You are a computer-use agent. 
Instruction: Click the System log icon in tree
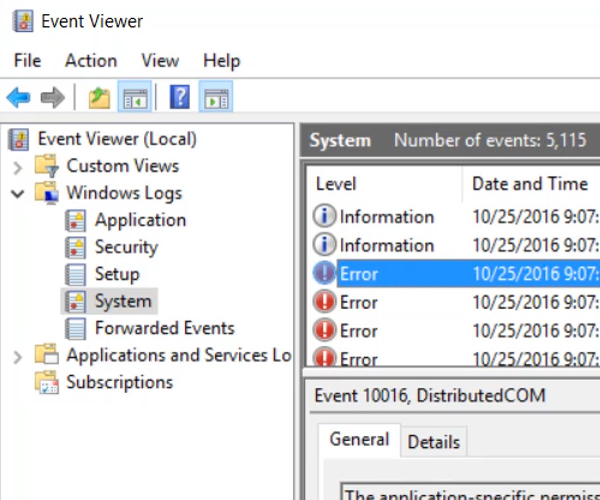tap(75, 301)
